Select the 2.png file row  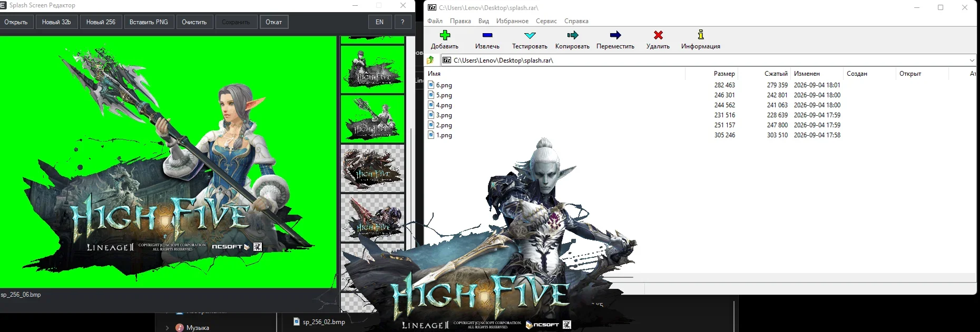coord(701,125)
